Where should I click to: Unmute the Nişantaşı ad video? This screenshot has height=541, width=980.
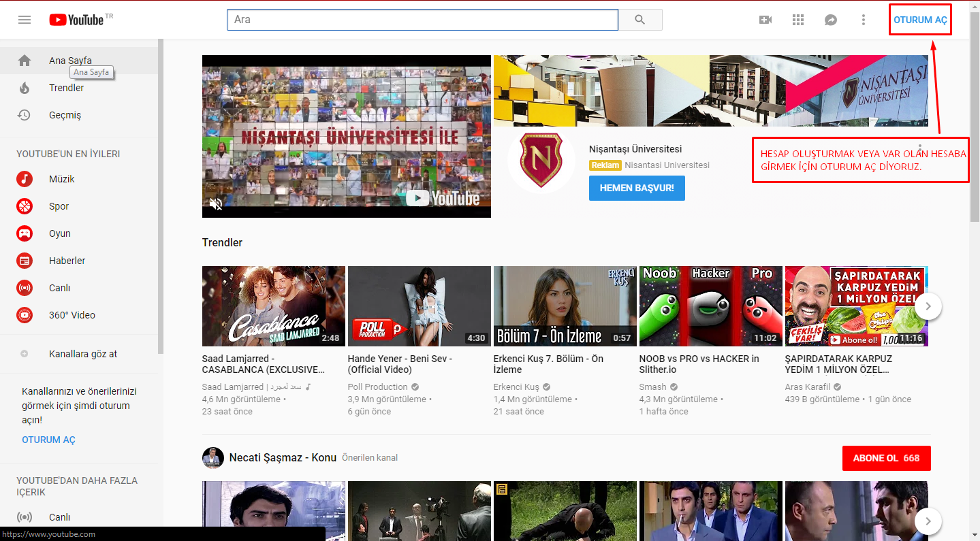pyautogui.click(x=216, y=203)
